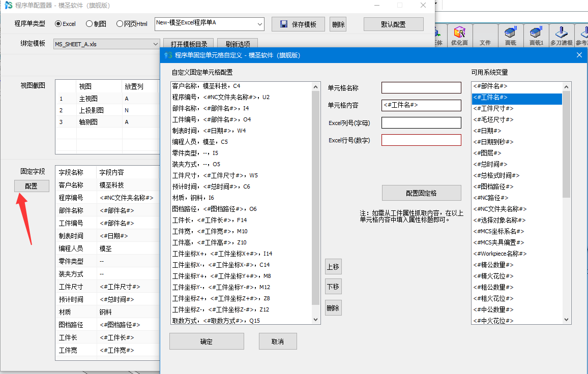The height and width of the screenshot is (374, 588).
Task: Click the 默认配置 button
Action: [x=393, y=24]
